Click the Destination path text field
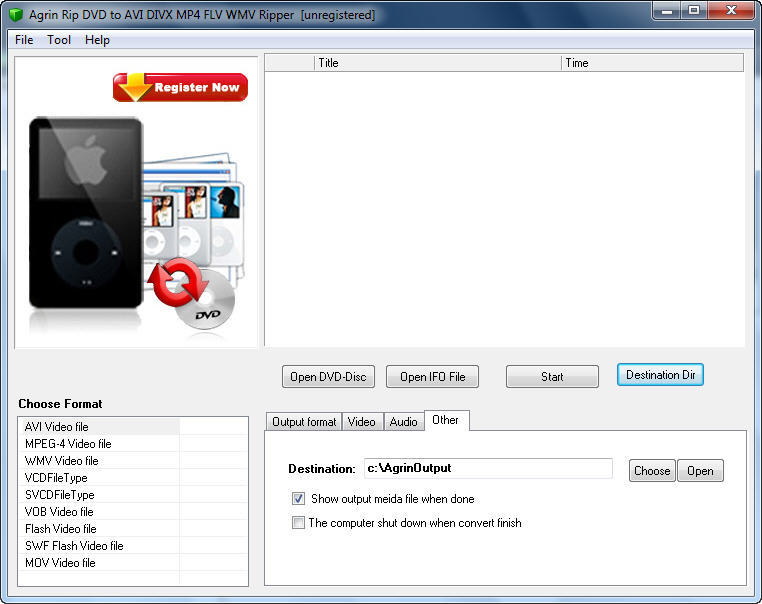The height and width of the screenshot is (604, 762). 487,468
